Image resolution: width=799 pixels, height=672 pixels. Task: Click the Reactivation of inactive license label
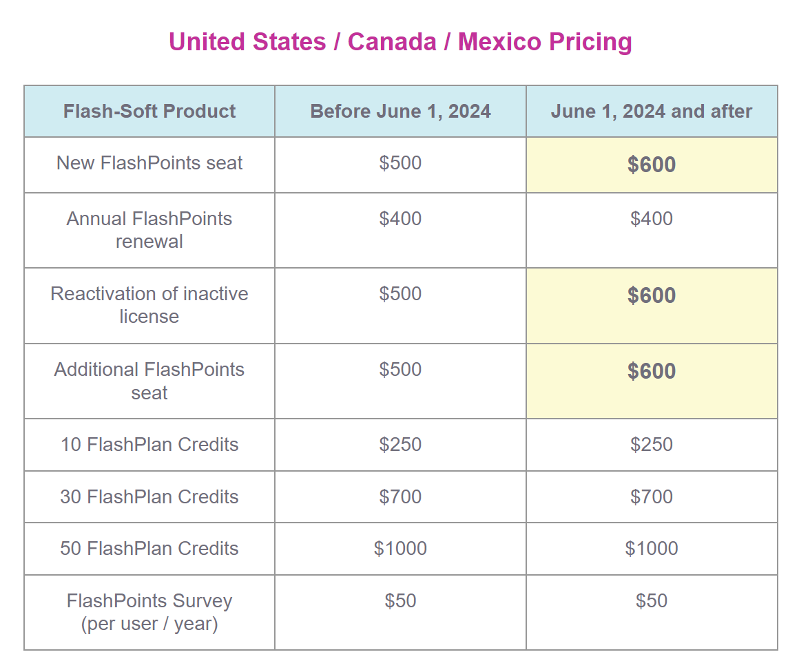pyautogui.click(x=149, y=305)
